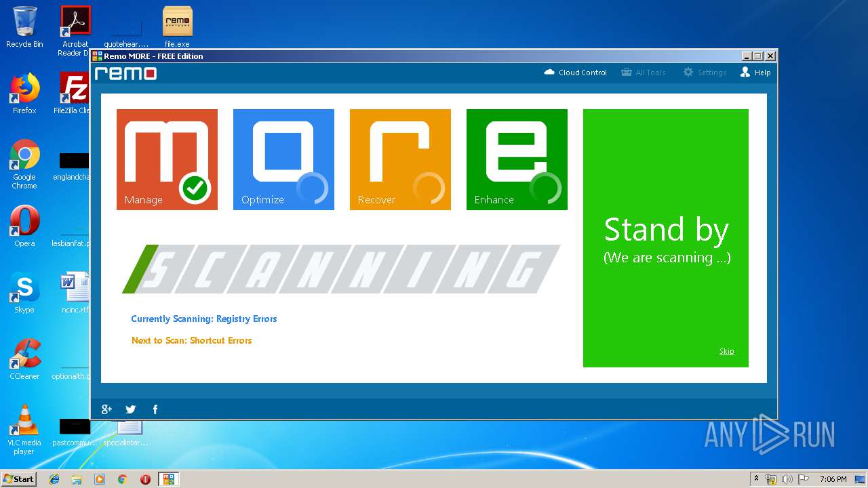This screenshot has width=868, height=488.
Task: Select the specialinter desktop file
Action: (x=127, y=434)
